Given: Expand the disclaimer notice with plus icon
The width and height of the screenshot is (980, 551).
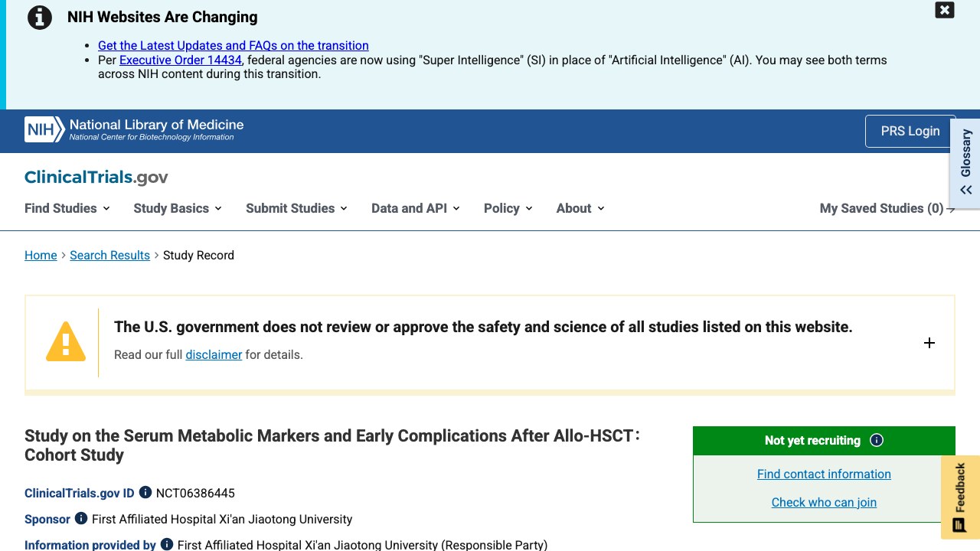Looking at the screenshot, I should tap(929, 343).
